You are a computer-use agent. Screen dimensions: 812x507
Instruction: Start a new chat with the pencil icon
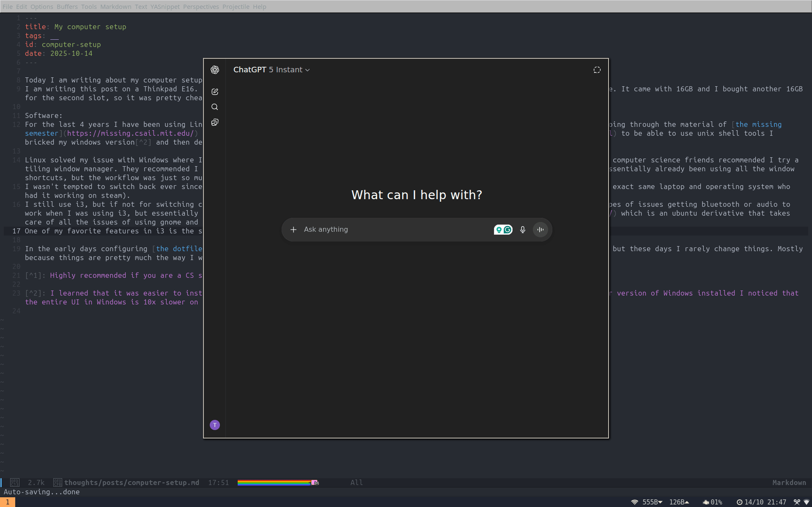pyautogui.click(x=215, y=92)
